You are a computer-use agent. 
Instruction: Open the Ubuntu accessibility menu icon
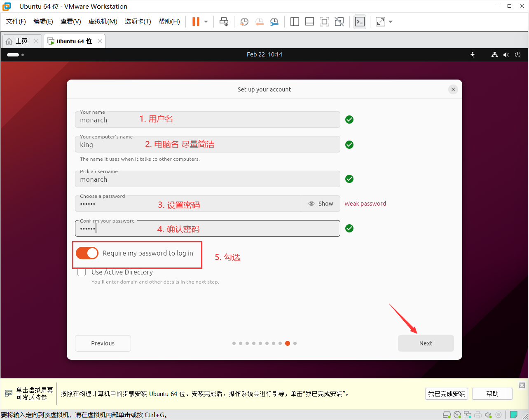(x=473, y=54)
